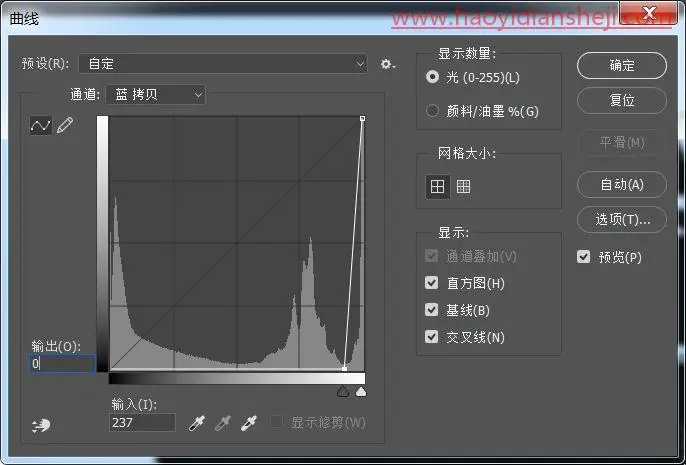
Task: Click the white point input slider triangle
Action: pos(361,392)
